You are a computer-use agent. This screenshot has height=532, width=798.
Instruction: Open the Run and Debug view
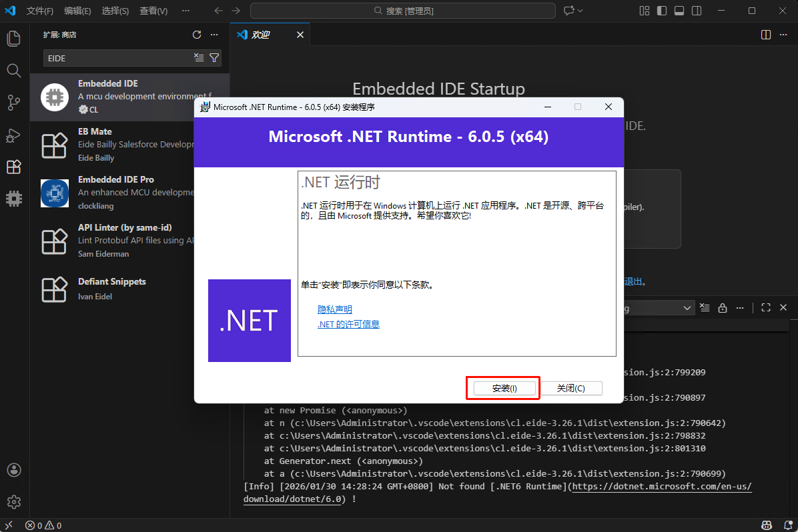[x=13, y=135]
